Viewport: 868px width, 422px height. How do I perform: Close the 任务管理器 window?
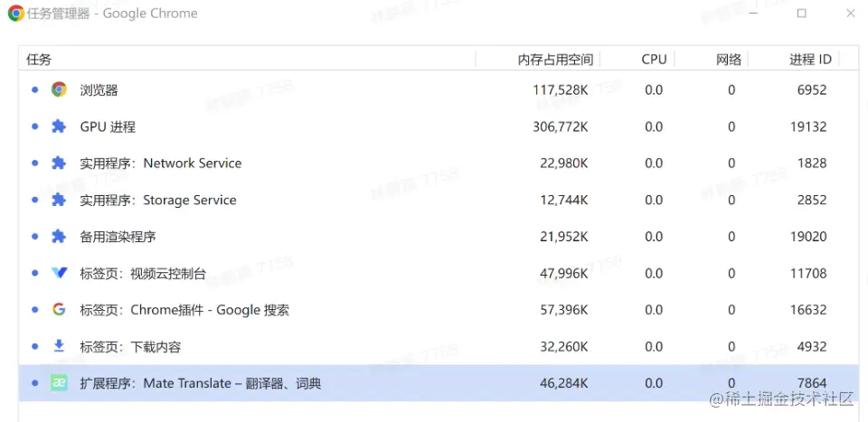point(850,14)
